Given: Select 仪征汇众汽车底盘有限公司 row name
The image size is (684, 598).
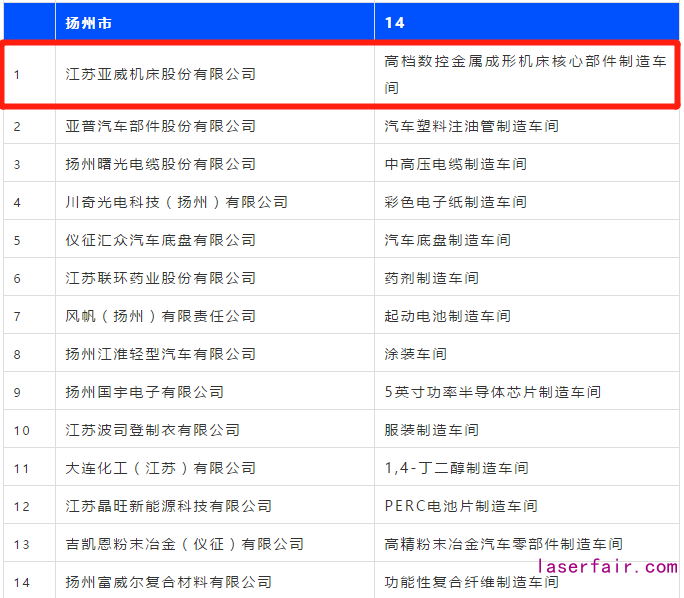Looking at the screenshot, I should [x=161, y=240].
